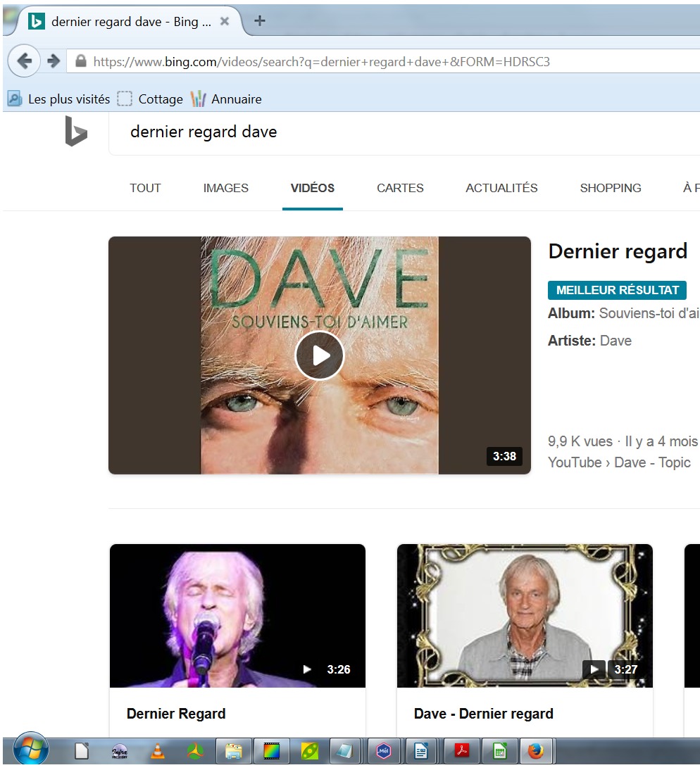Viewport: 700px width, 770px height.
Task: Open the 'Dernier regard' top result title
Action: pos(618,251)
